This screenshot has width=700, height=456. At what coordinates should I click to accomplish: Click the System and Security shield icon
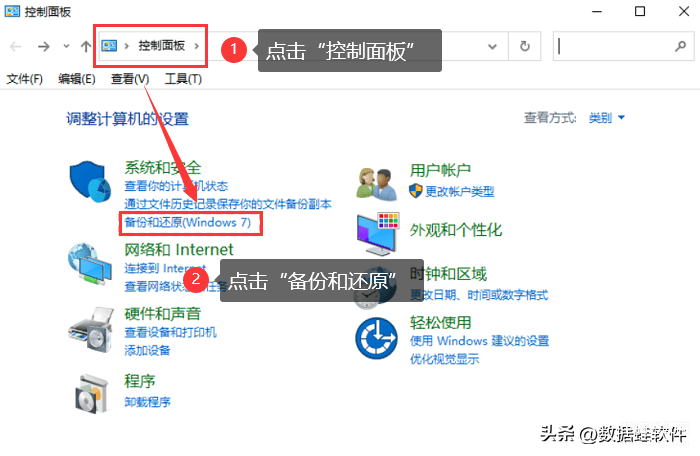tap(90, 181)
